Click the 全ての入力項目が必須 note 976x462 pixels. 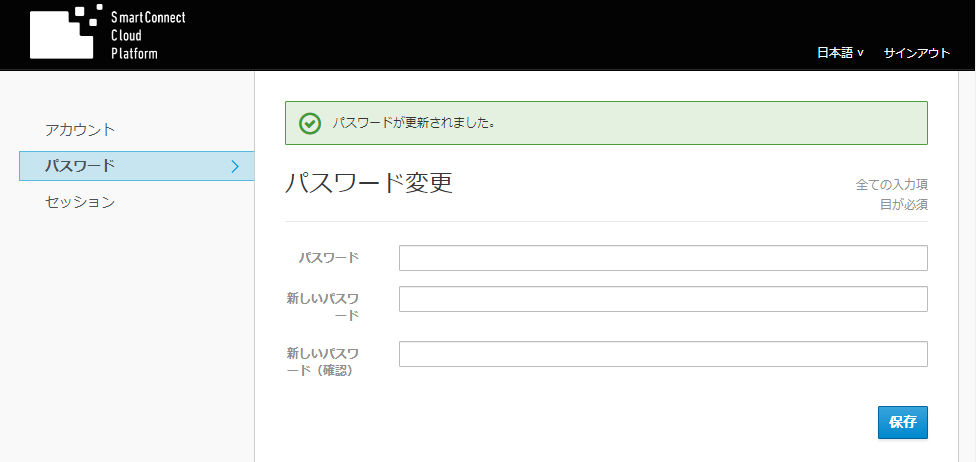point(892,194)
